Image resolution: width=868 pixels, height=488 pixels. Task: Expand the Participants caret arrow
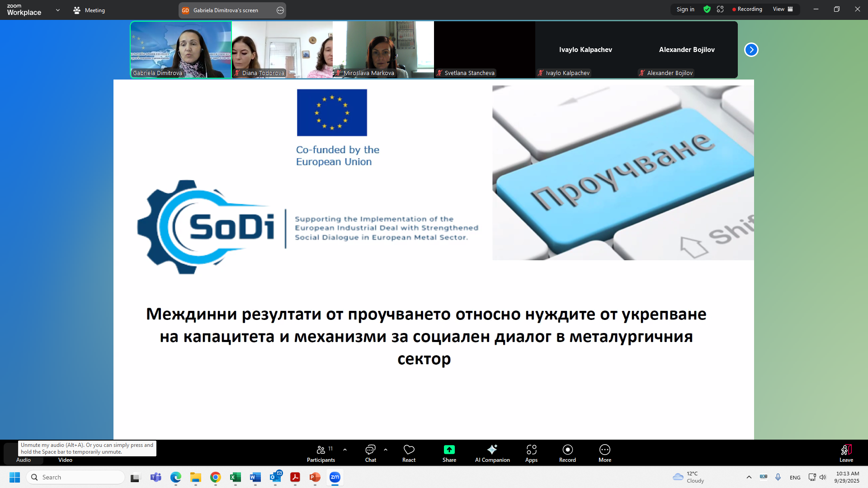pyautogui.click(x=345, y=450)
